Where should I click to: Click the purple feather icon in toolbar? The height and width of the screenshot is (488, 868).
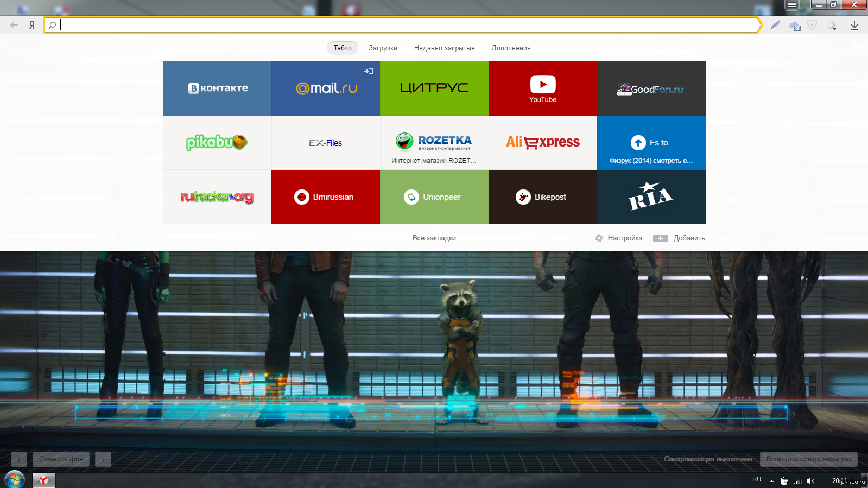point(775,25)
